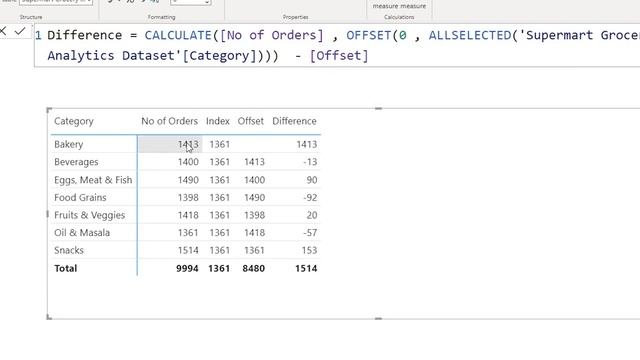Adjust the decimal places stepper in Formatting
The image size is (640, 360).
click(x=191, y=2)
